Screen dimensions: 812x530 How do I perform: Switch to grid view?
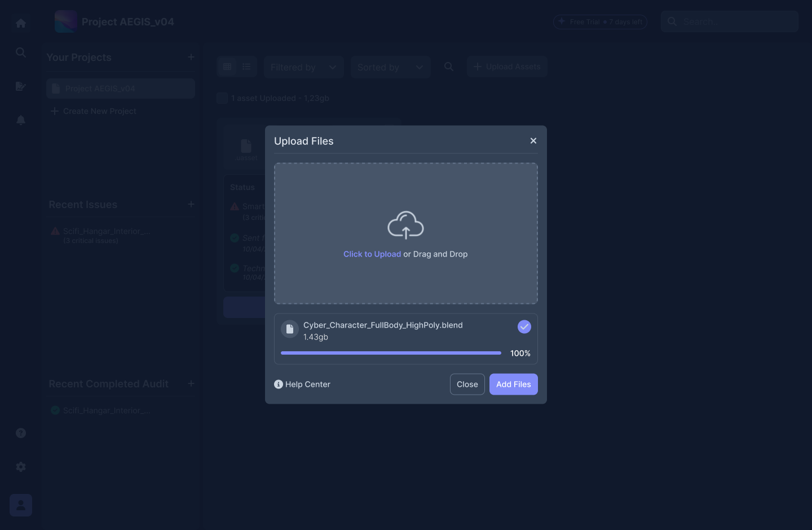click(x=227, y=67)
